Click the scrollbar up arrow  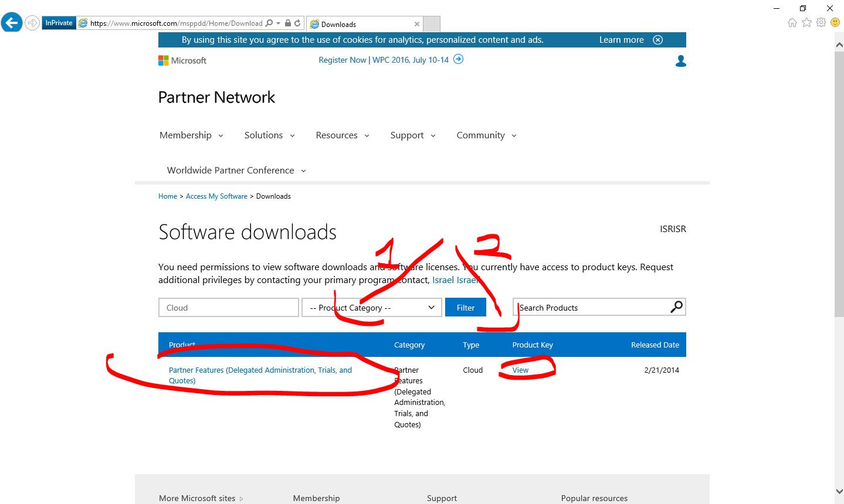pos(839,44)
